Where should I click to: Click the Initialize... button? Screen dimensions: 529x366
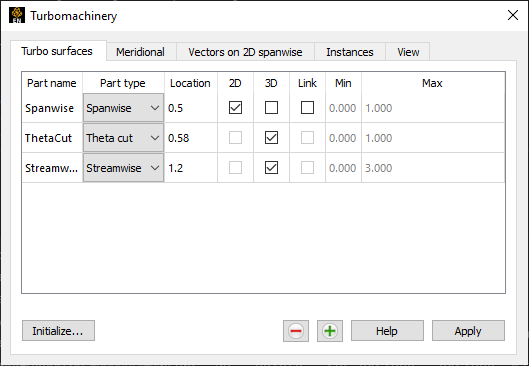pyautogui.click(x=58, y=331)
